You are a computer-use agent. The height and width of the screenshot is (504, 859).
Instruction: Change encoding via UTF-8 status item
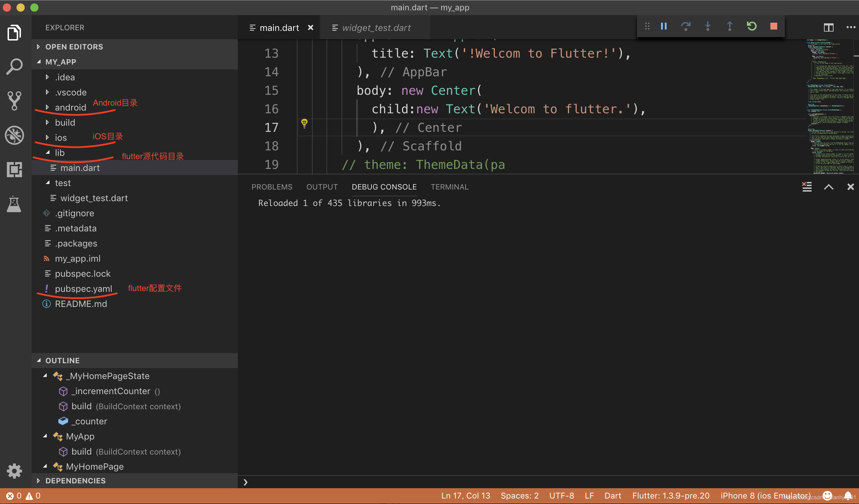point(561,496)
